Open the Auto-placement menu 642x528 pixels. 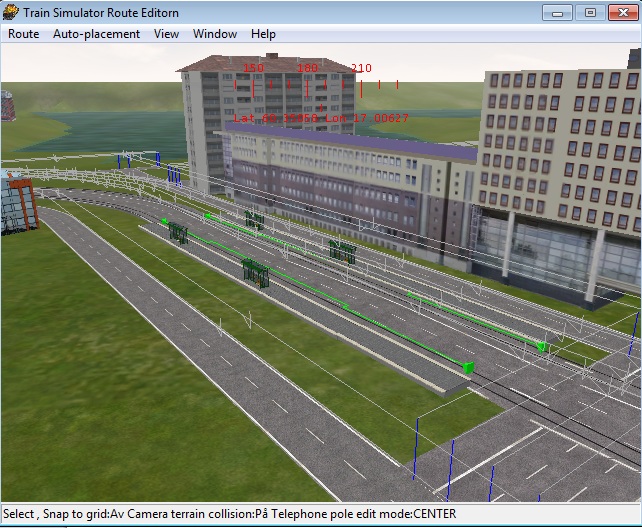click(x=96, y=34)
